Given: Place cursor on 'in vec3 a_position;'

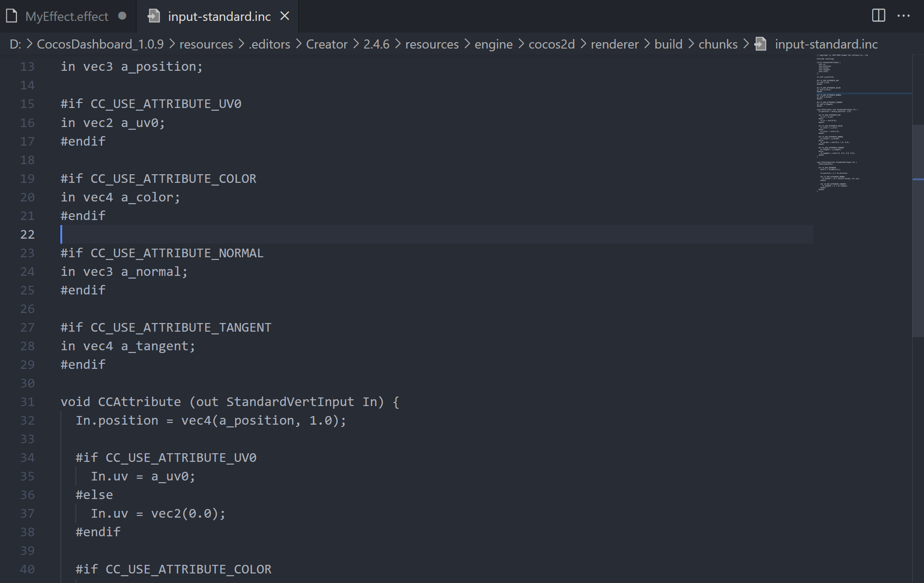Looking at the screenshot, I should point(132,66).
